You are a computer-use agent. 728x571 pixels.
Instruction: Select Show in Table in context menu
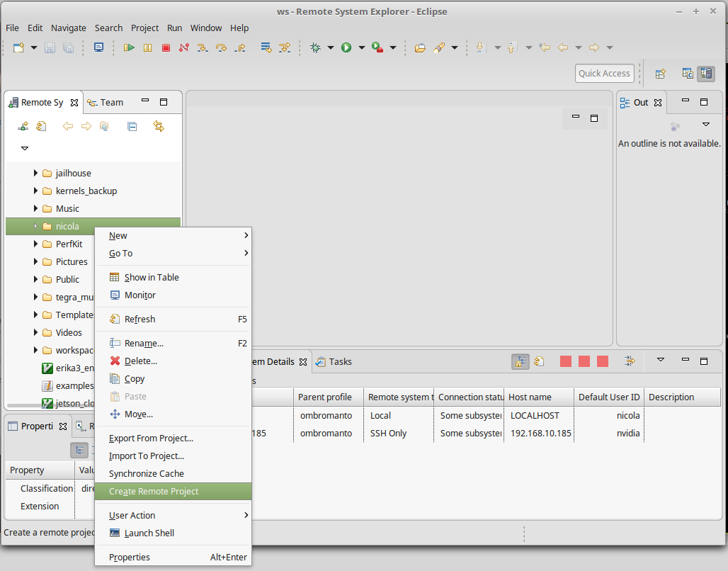174,278
